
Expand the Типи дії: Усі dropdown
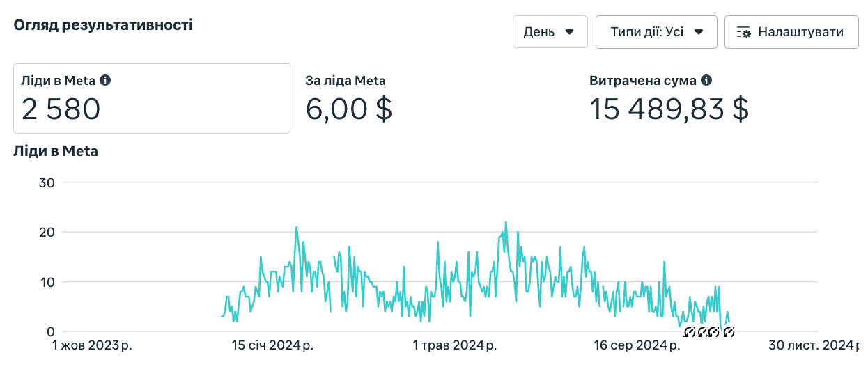(656, 32)
